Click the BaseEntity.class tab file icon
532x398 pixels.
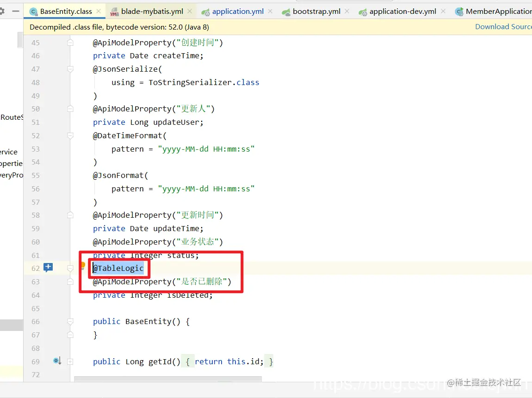click(33, 12)
